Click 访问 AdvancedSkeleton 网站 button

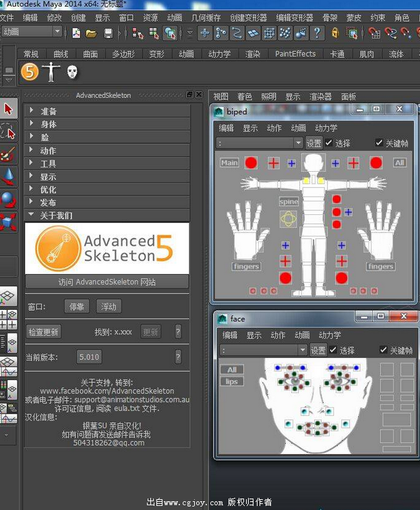[107, 282]
